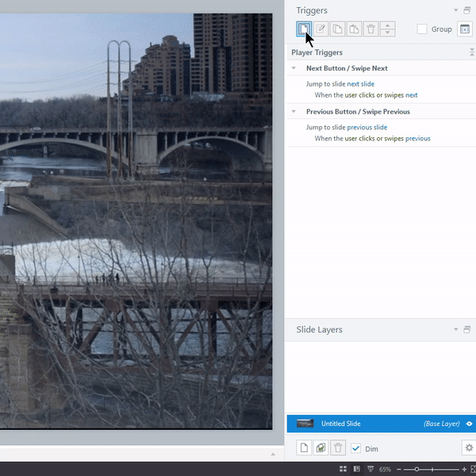Image resolution: width=476 pixels, height=476 pixels.
Task: Create a new trigger in Triggers panel
Action: [x=304, y=29]
